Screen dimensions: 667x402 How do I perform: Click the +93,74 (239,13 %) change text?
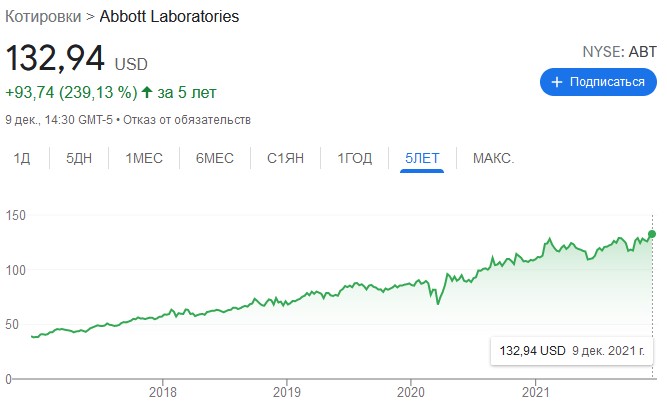point(71,92)
